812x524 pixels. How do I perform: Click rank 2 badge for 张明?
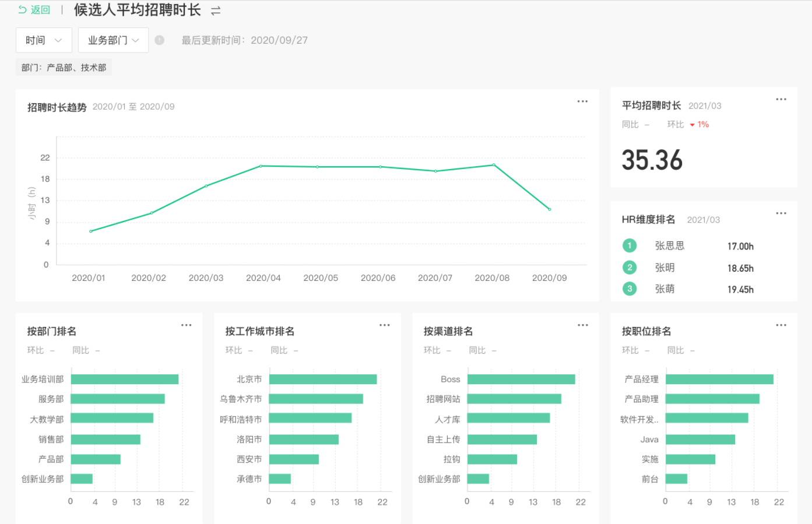[630, 268]
